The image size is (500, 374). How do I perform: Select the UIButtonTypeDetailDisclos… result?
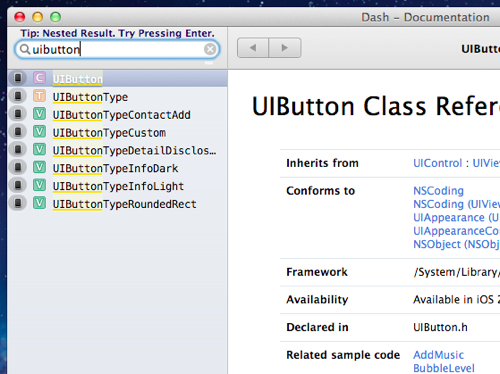117,150
